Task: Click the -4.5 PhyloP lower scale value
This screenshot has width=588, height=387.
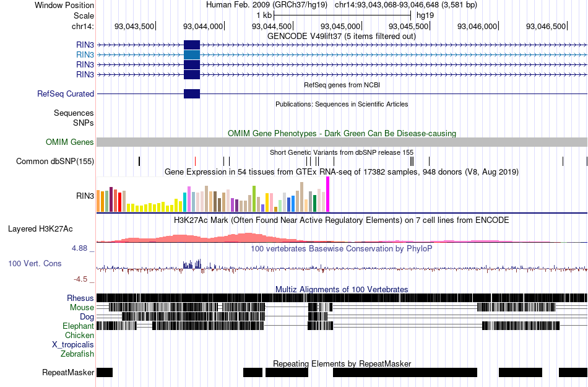Action: pyautogui.click(x=80, y=279)
